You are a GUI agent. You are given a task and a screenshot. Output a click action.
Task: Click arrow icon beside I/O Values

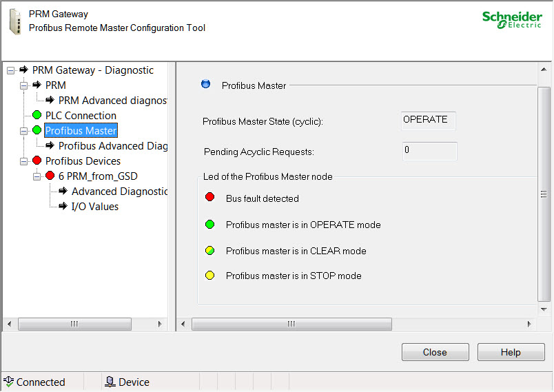click(63, 206)
